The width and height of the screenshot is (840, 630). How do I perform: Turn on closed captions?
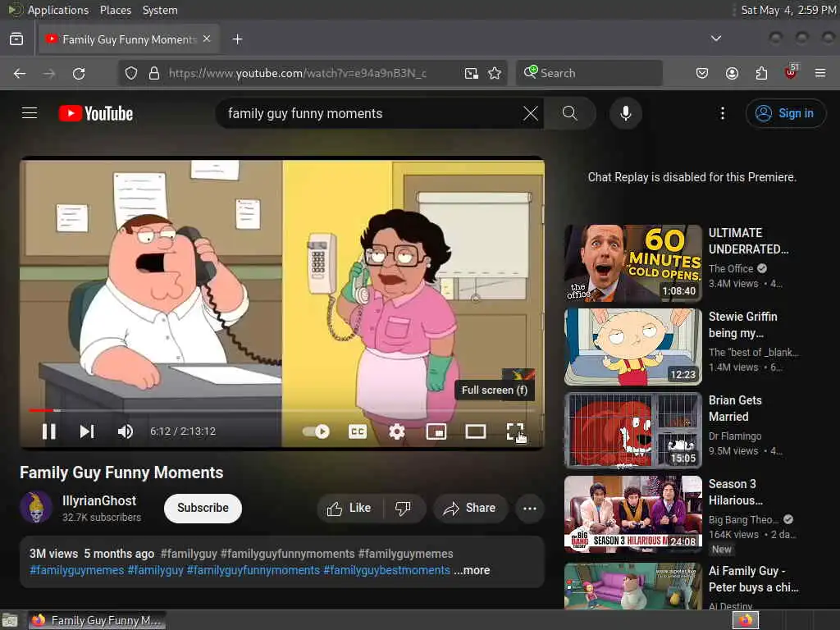pos(358,431)
